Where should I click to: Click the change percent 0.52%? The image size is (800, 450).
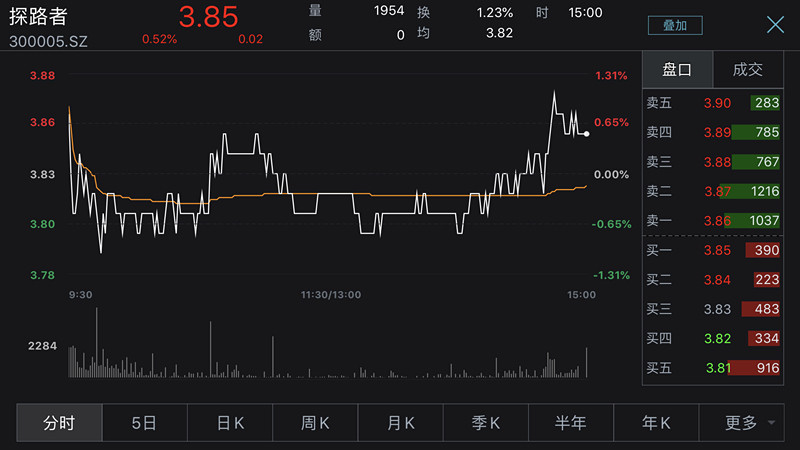pos(160,39)
